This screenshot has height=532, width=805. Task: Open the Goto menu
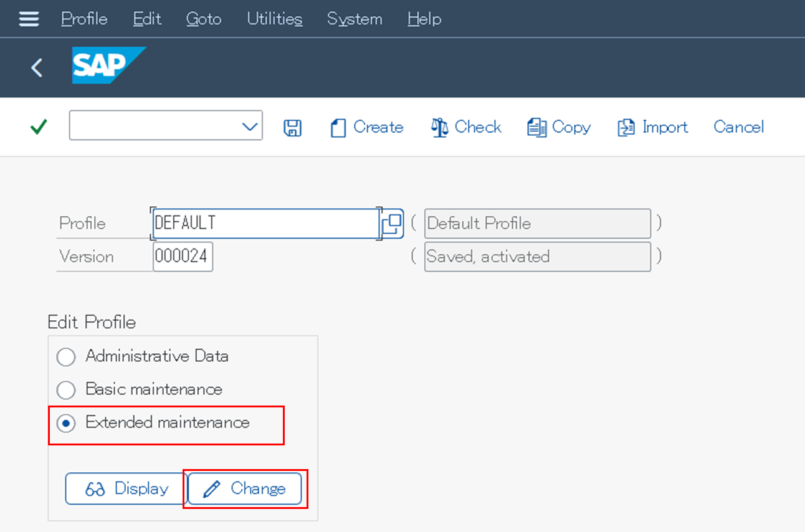pos(203,19)
